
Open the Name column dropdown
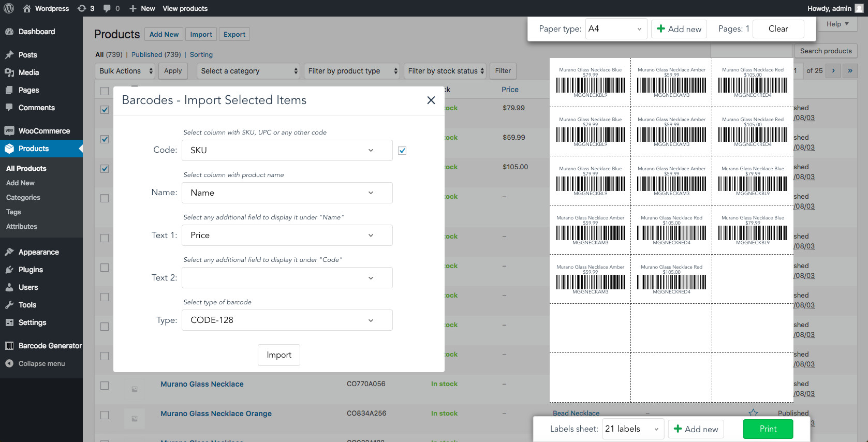pyautogui.click(x=287, y=193)
